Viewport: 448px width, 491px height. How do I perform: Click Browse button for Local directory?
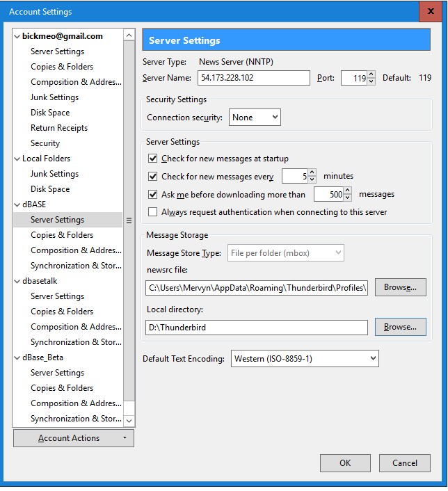click(x=400, y=327)
